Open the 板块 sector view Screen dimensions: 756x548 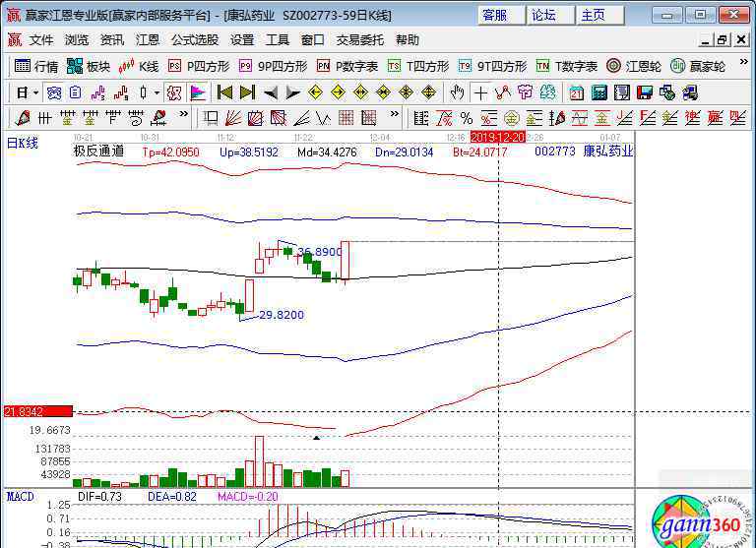[x=89, y=66]
